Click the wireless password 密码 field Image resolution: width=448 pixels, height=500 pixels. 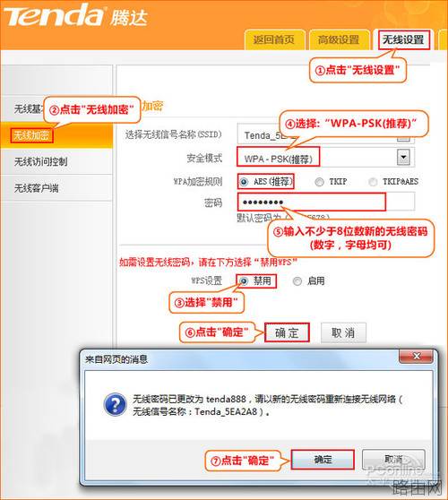(x=325, y=202)
